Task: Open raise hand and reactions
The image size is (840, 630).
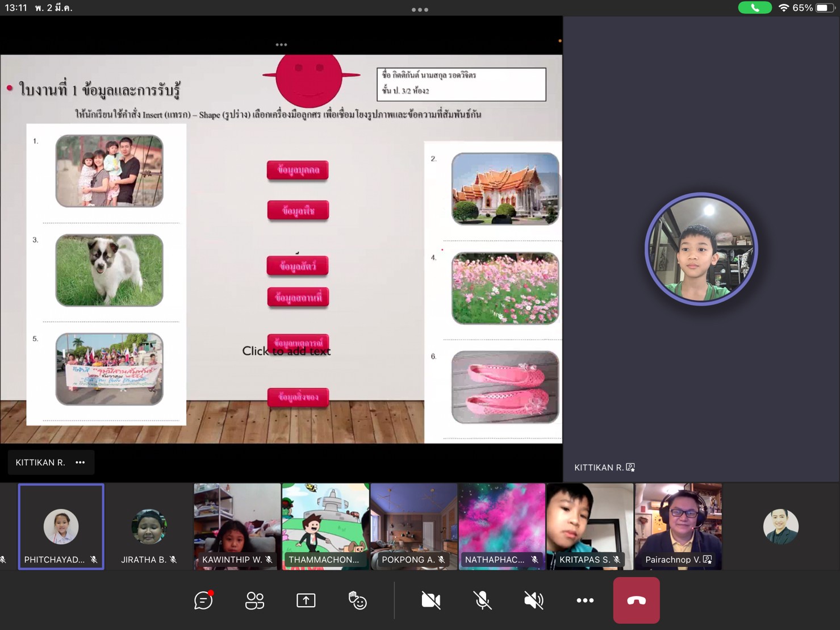Action: tap(357, 600)
